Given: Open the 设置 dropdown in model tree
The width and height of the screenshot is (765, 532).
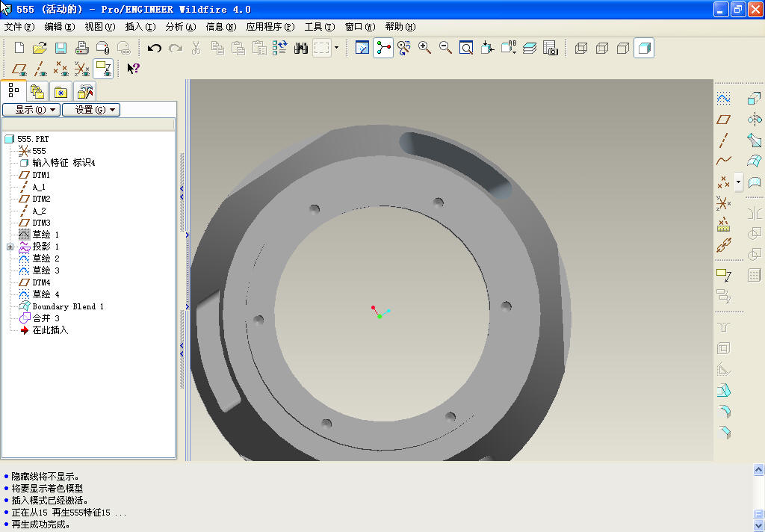Looking at the screenshot, I should [90, 110].
